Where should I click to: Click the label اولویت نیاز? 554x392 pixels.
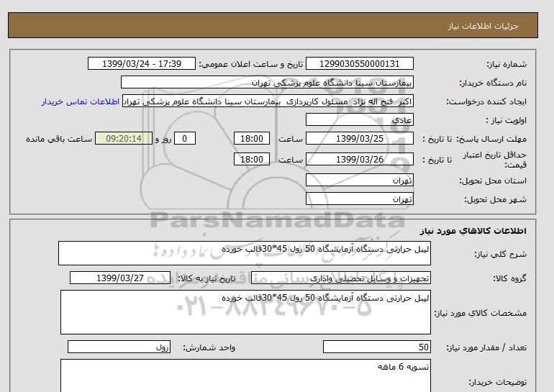click(x=507, y=120)
